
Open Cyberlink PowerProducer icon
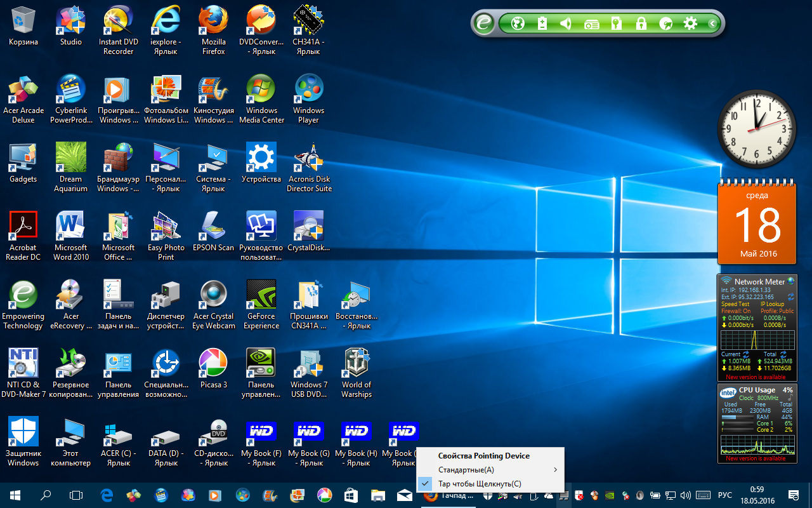tap(71, 99)
